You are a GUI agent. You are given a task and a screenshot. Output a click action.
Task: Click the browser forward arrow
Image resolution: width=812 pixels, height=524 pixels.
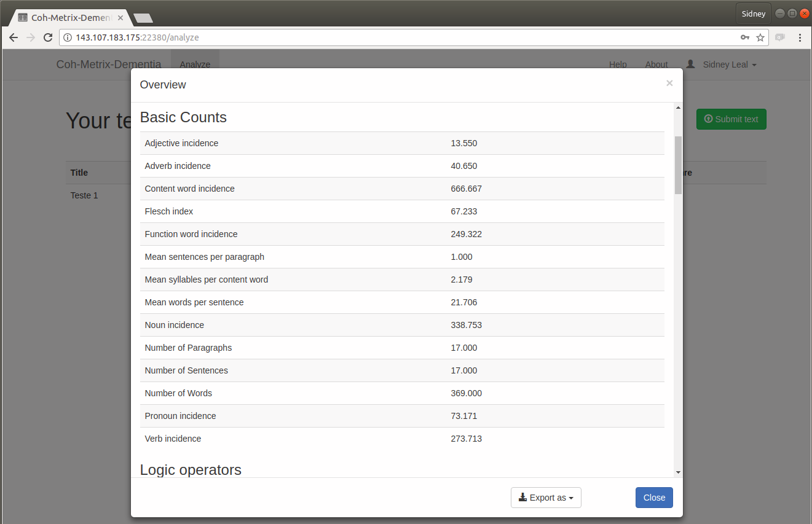coord(31,37)
